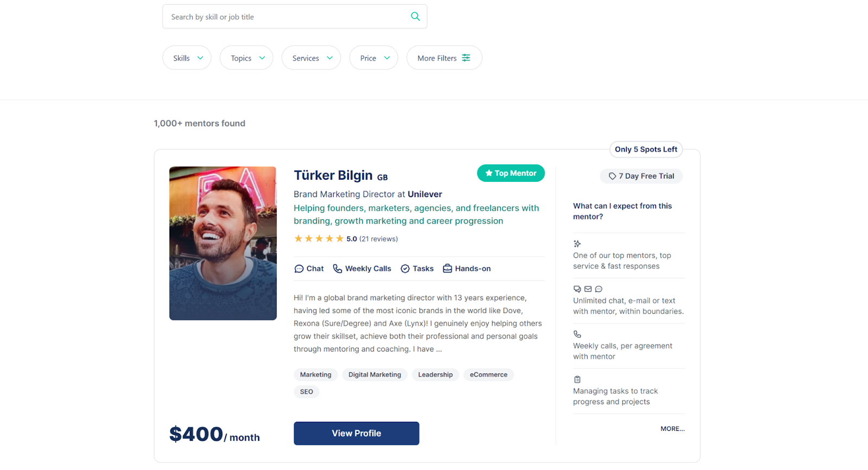This screenshot has width=868, height=470.
Task: Click the Weekly Calls phone icon
Action: [337, 269]
